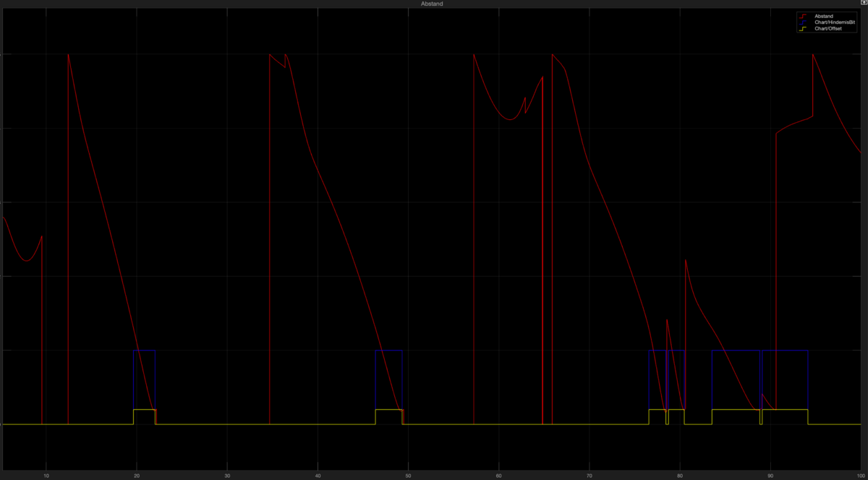This screenshot has height=480, width=868.
Task: Click the maximize axes icon in top-right corner
Action: [x=863, y=4]
